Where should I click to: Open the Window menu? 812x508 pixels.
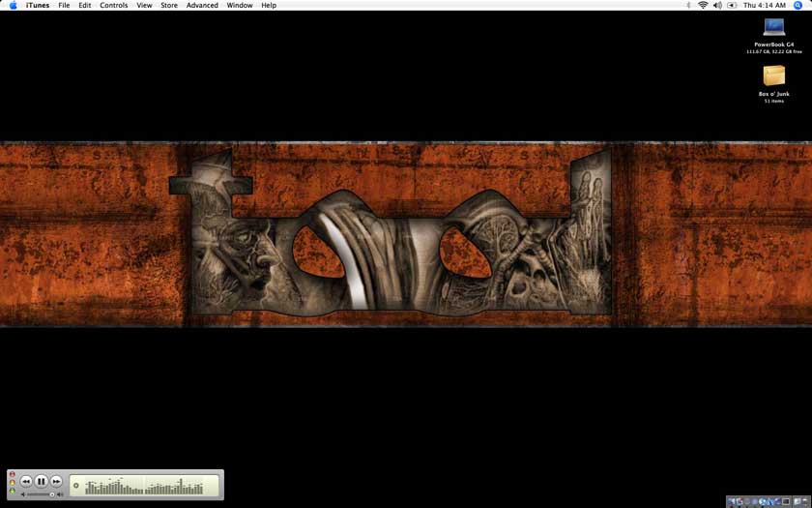pyautogui.click(x=240, y=5)
